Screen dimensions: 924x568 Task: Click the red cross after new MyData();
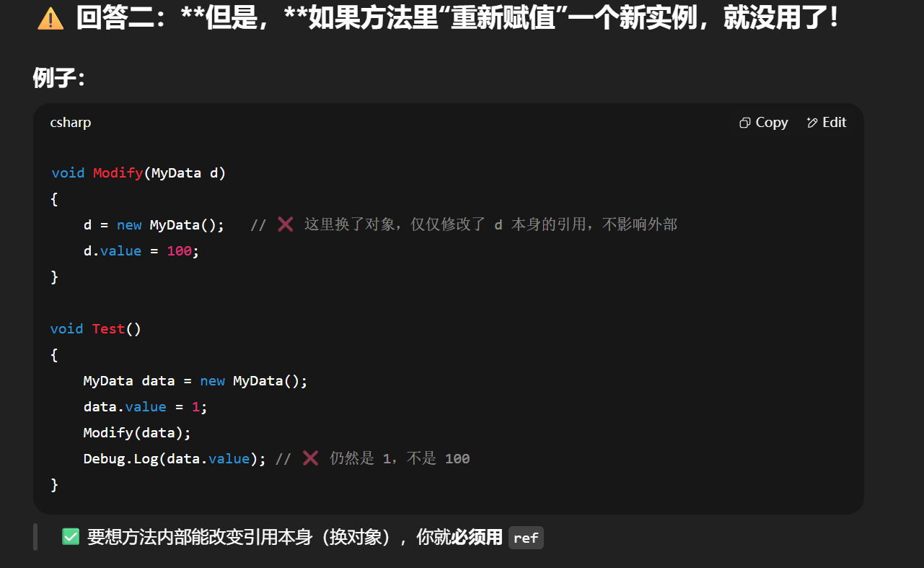pos(286,224)
